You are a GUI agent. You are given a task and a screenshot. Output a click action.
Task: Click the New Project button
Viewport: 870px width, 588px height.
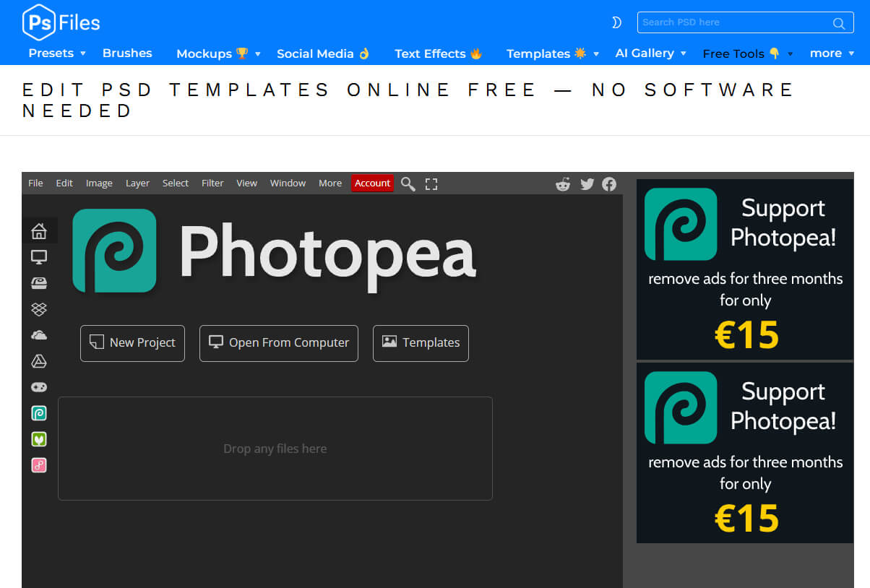click(x=132, y=343)
